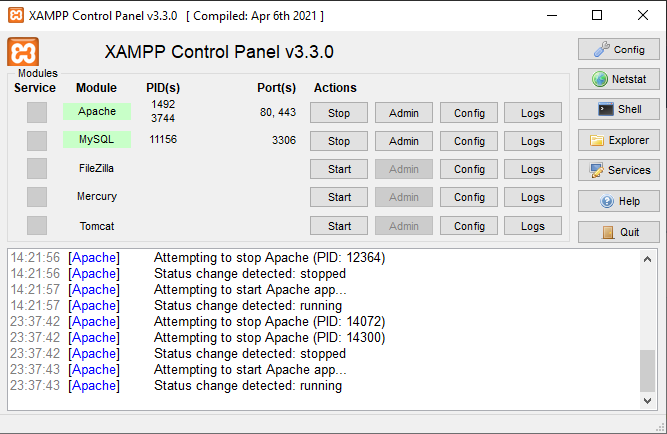Open MySQL Admin page
This screenshot has width=667, height=434.
coord(404,141)
